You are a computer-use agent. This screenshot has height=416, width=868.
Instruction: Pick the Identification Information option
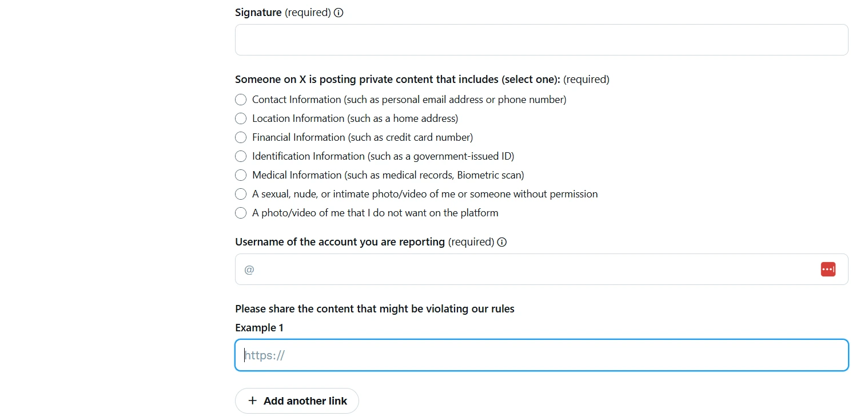[241, 156]
